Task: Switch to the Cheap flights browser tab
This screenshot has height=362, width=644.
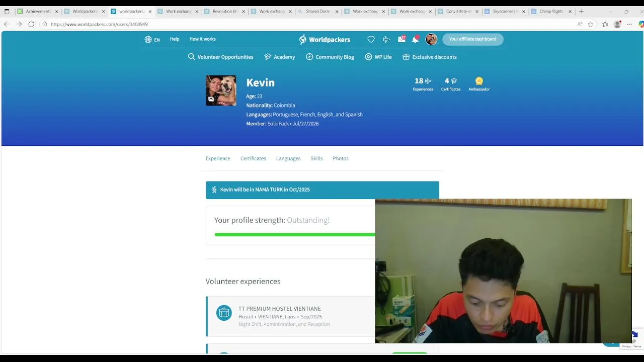Action: pyautogui.click(x=551, y=11)
